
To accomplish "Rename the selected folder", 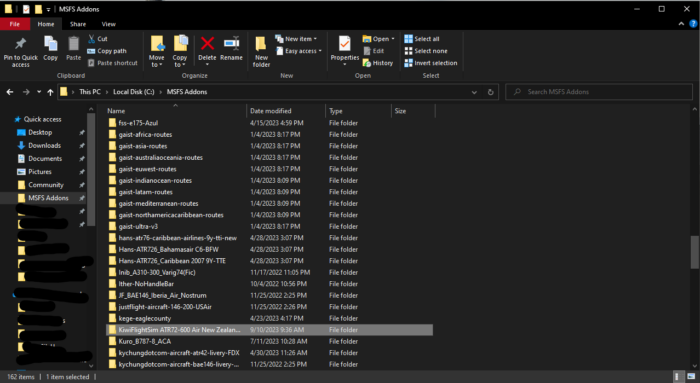I will tap(231, 48).
